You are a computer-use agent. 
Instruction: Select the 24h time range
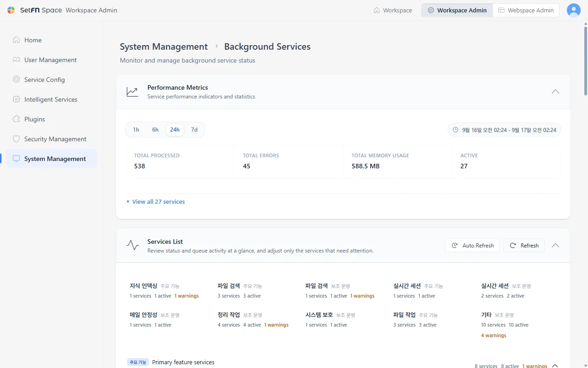tap(175, 130)
